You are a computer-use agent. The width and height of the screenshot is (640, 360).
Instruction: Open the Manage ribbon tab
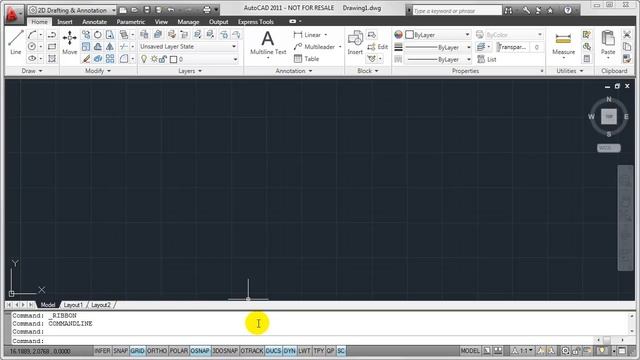[x=188, y=22]
